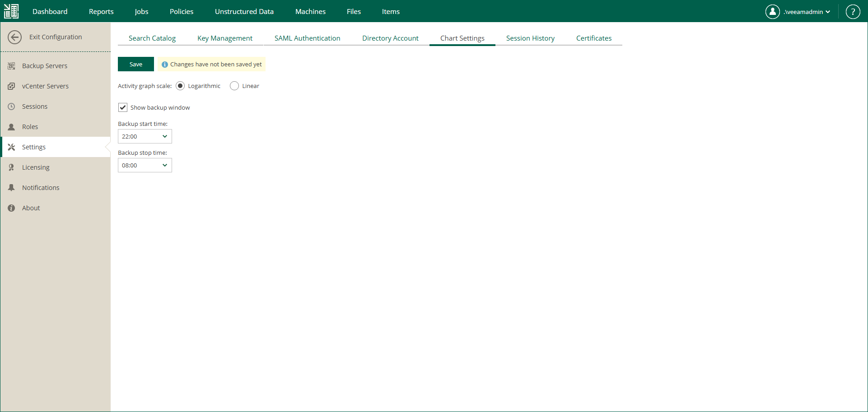
Task: Open Licensing via the key icon
Action: (x=12, y=167)
